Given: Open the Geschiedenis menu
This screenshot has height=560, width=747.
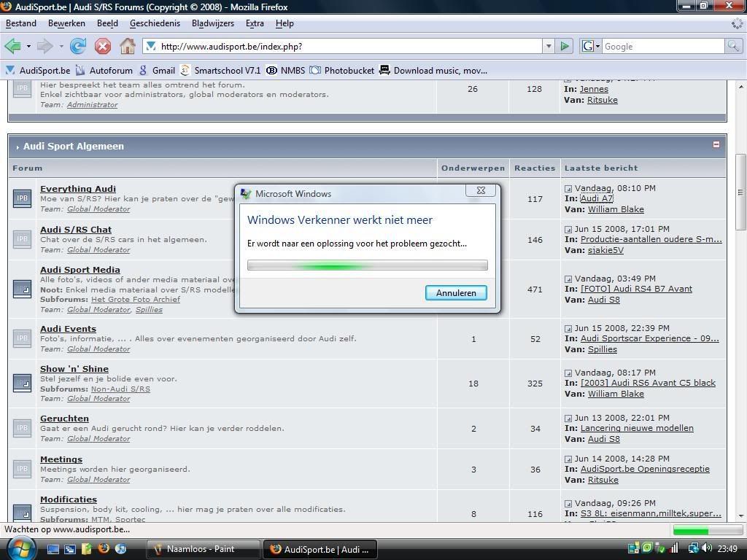Looking at the screenshot, I should pos(155,23).
